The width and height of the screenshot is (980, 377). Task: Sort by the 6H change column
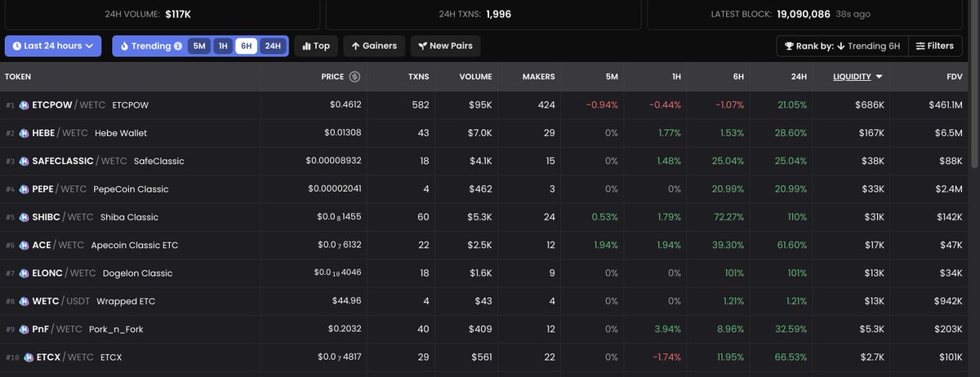[738, 77]
